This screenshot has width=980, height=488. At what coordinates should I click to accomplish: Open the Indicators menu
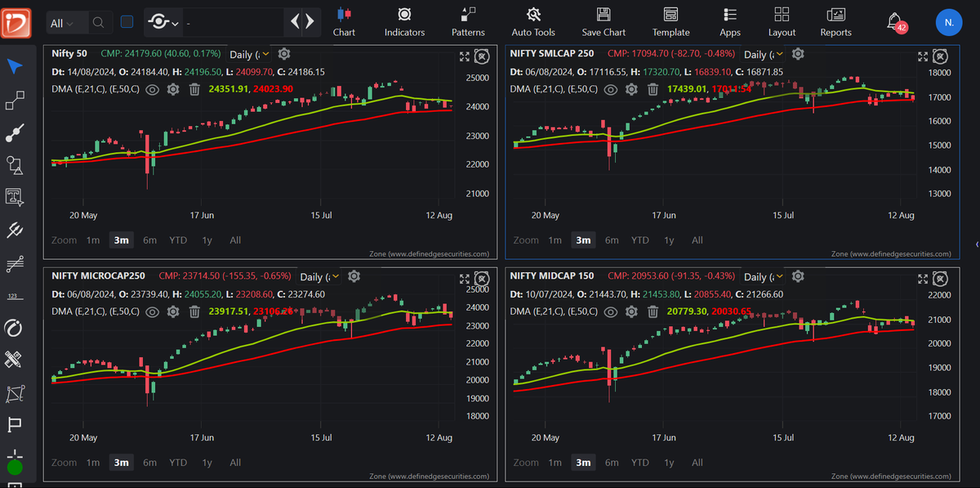click(x=404, y=22)
